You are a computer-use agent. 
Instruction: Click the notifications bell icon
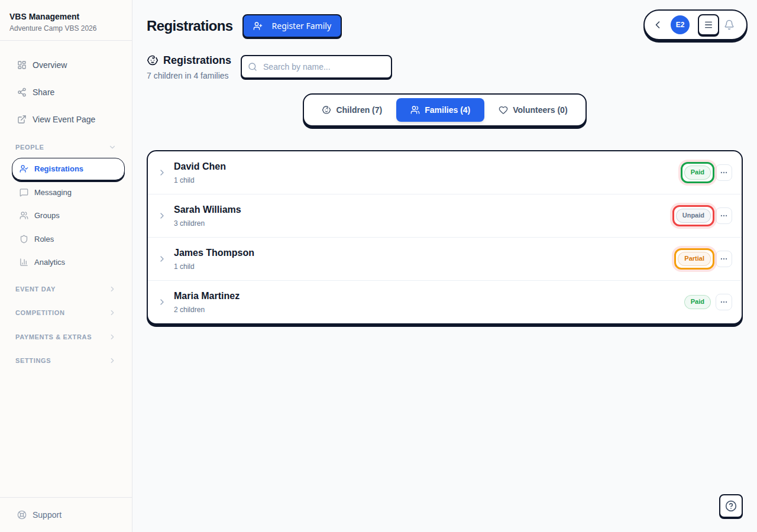pyautogui.click(x=729, y=25)
